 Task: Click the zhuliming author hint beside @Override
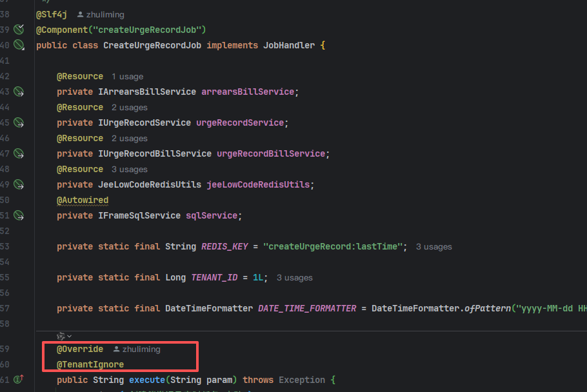(x=137, y=349)
